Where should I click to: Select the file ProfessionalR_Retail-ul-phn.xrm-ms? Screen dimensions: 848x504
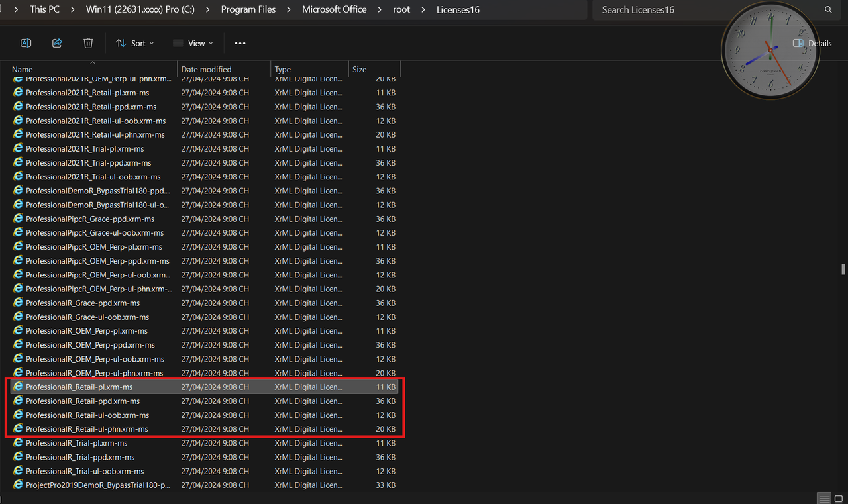[x=204, y=429]
